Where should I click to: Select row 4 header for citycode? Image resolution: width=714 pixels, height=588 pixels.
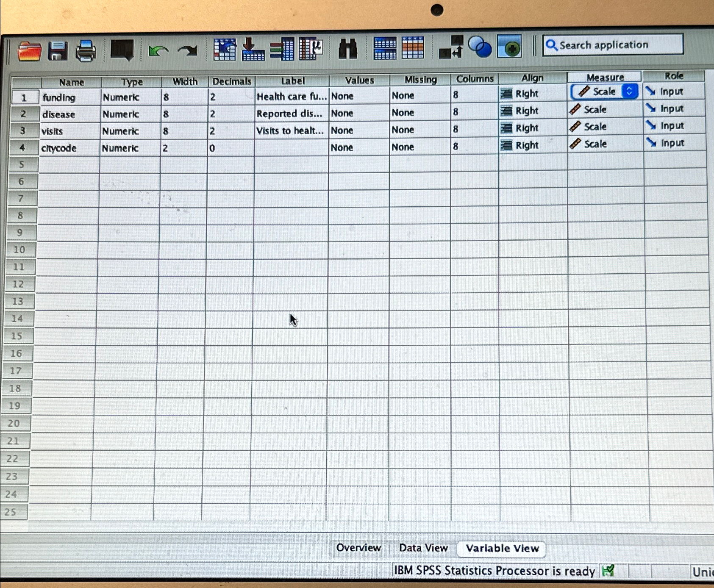coord(22,148)
